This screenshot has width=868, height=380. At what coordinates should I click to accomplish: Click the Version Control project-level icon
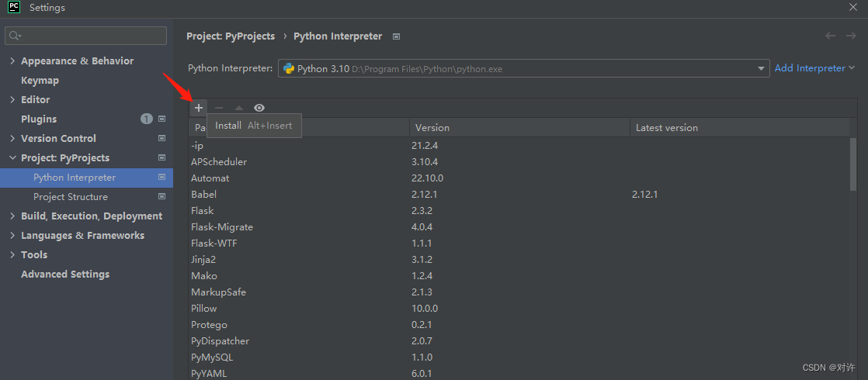coord(162,138)
